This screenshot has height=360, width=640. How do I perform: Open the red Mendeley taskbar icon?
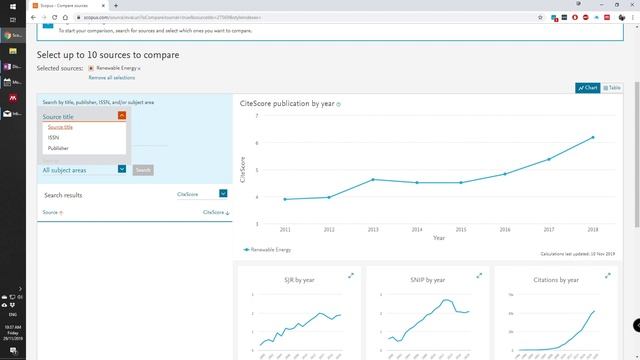pos(13,98)
